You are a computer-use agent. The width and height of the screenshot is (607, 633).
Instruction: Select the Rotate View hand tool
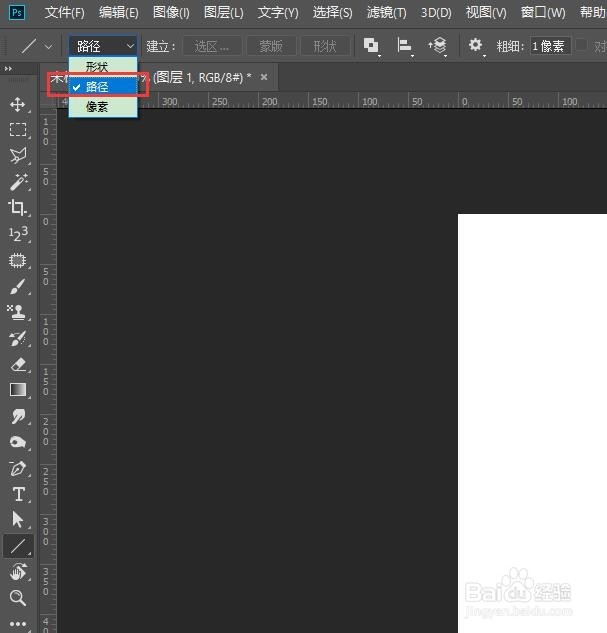click(x=18, y=572)
